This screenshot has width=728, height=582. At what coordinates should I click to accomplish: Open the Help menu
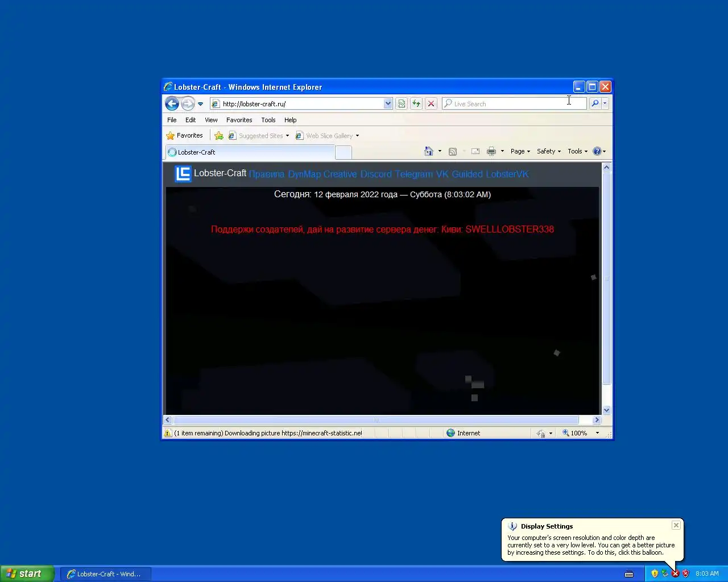coord(291,120)
